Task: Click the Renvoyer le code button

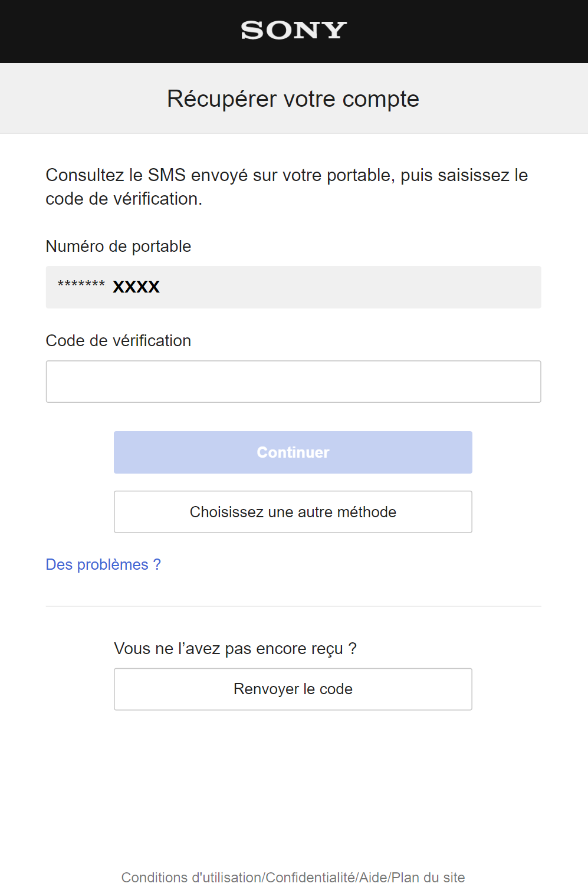Action: pyautogui.click(x=293, y=688)
